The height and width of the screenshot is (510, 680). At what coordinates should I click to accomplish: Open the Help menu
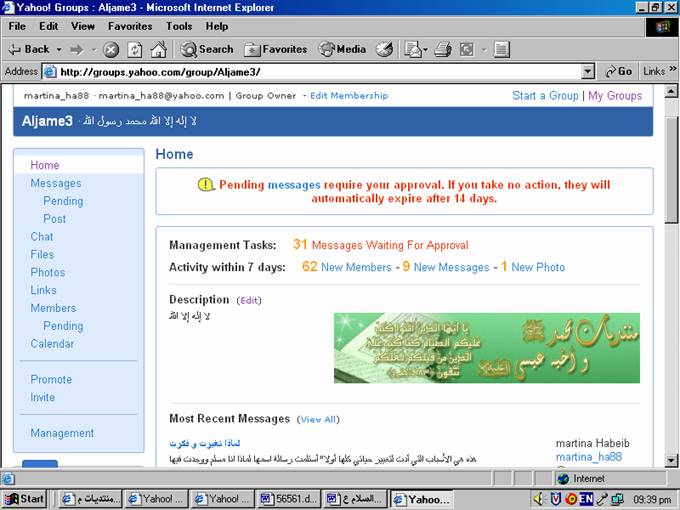tap(217, 26)
